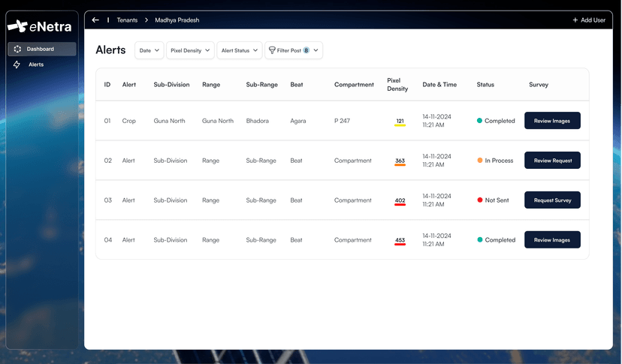
Task: Click the plus icon beside Add User
Action: [575, 20]
